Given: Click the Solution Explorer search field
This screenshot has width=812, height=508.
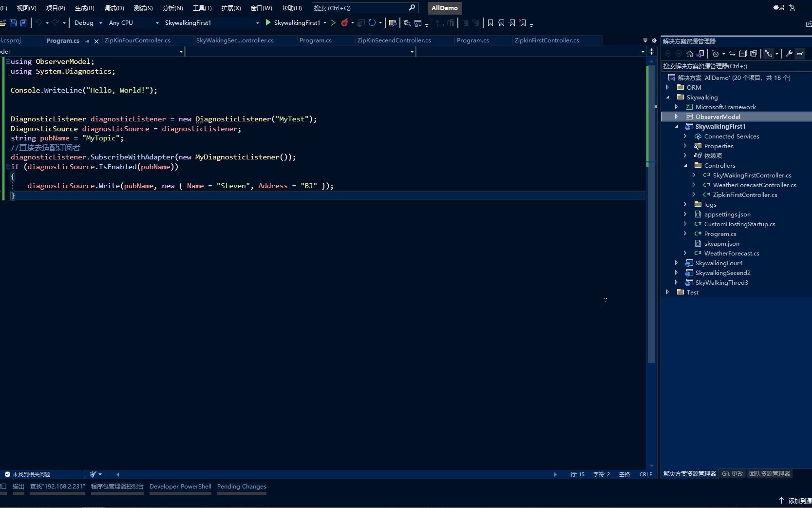Looking at the screenshot, I should pyautogui.click(x=736, y=66).
